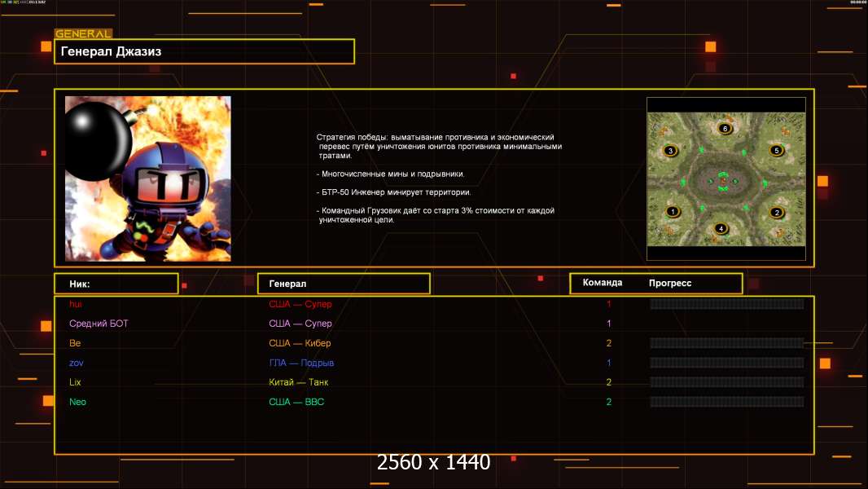Select player Neo in the list
This screenshot has width=868, height=489.
point(77,402)
